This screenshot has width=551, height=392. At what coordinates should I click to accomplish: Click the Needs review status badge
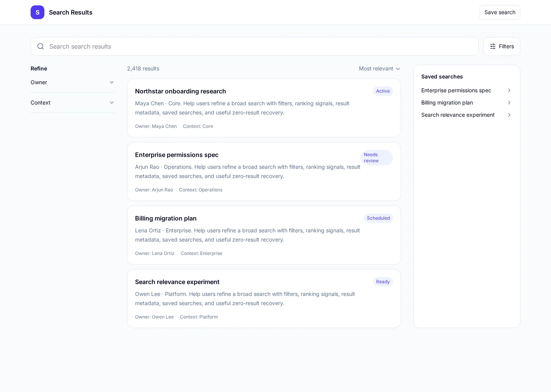click(377, 158)
